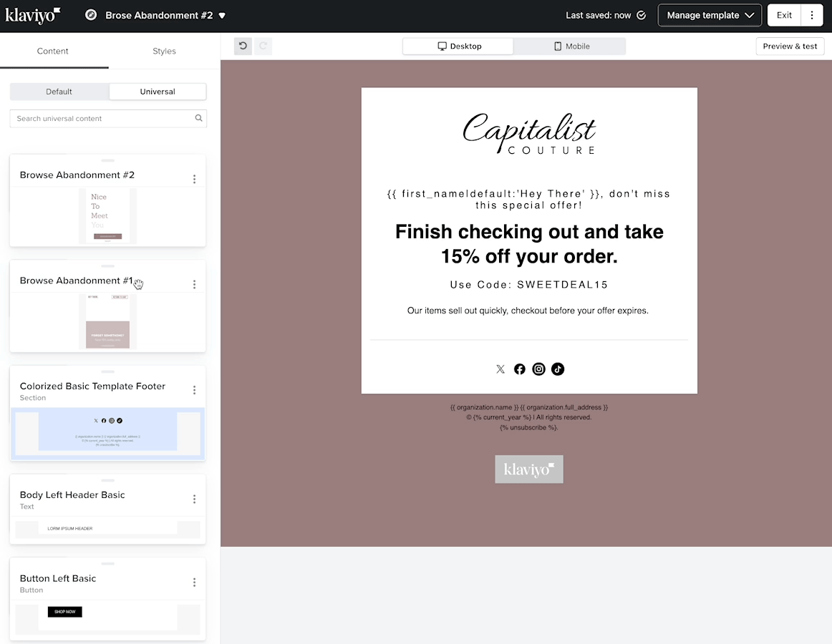Select the Browse Abandonment #1 thumbnail preview
The height and width of the screenshot is (644, 832).
(107, 321)
